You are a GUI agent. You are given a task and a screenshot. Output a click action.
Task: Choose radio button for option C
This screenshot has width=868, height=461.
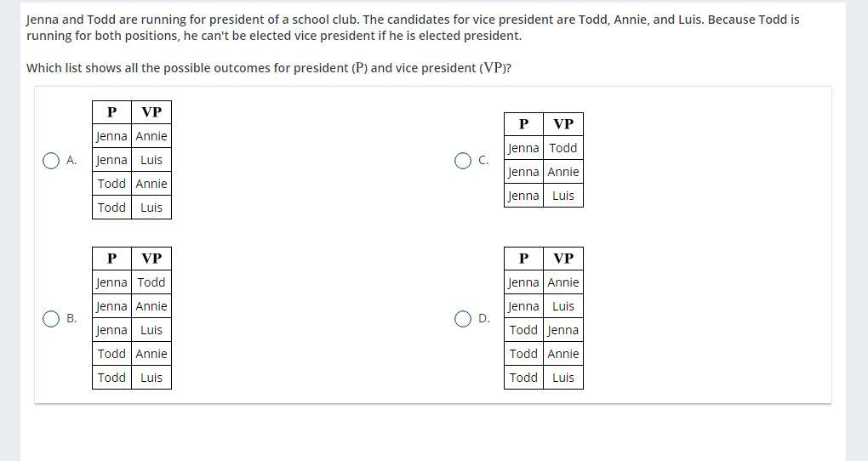(x=463, y=161)
